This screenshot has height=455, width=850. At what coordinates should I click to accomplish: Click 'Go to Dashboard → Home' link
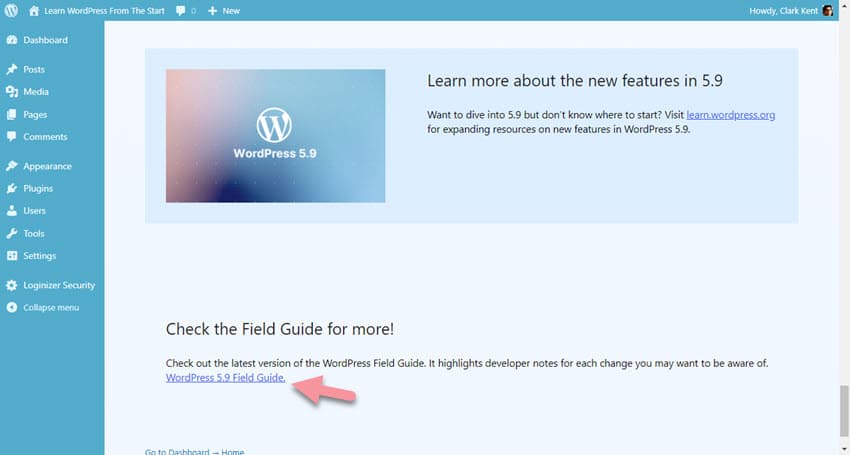194,451
